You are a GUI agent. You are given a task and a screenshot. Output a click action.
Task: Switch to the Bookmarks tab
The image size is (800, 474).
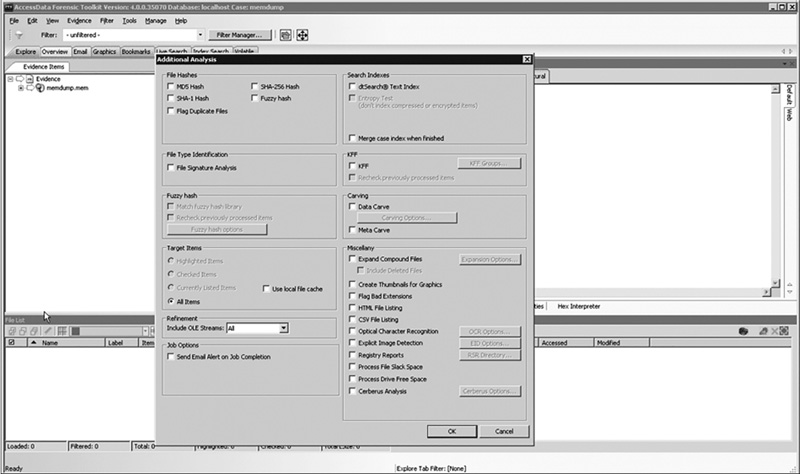pyautogui.click(x=136, y=52)
